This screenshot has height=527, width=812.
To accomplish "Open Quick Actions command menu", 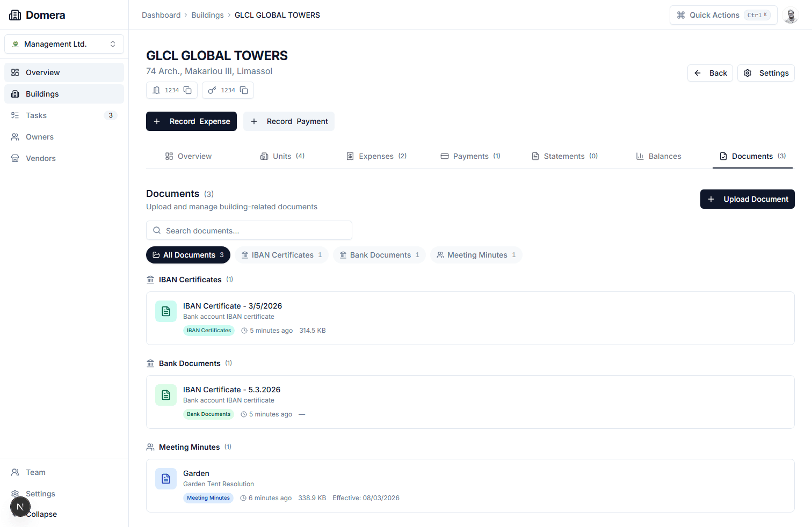I will [x=723, y=15].
